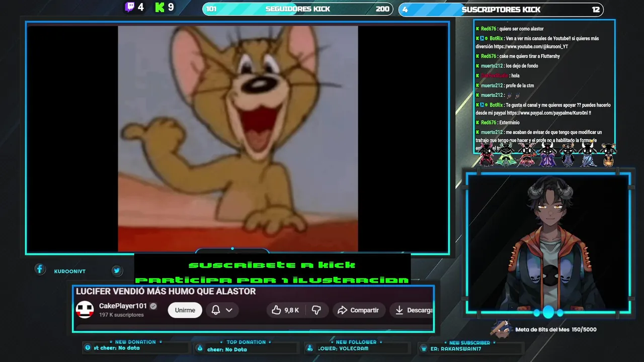This screenshot has height=362, width=644.
Task: Click the '197 K suscriptores' text
Action: (x=121, y=315)
